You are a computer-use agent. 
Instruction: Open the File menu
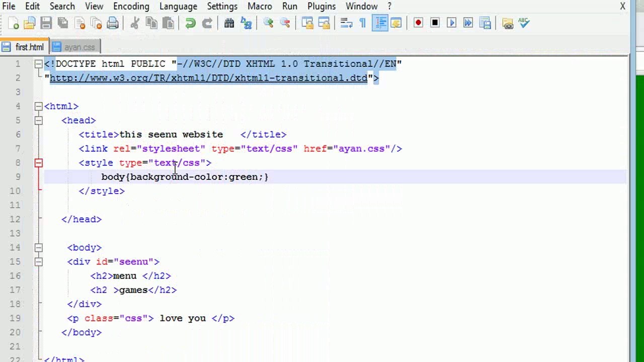9,7
